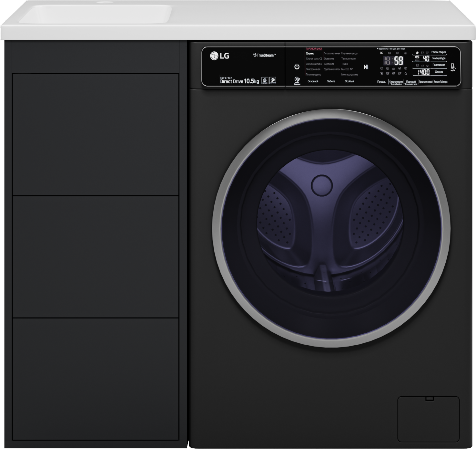476x449 pixels.
Task: Select the Особый program category
Action: coord(349,81)
